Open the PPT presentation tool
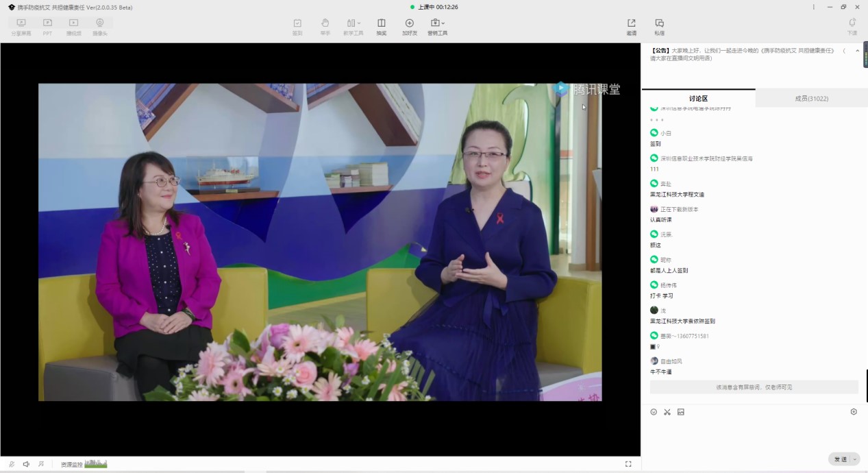 click(47, 27)
